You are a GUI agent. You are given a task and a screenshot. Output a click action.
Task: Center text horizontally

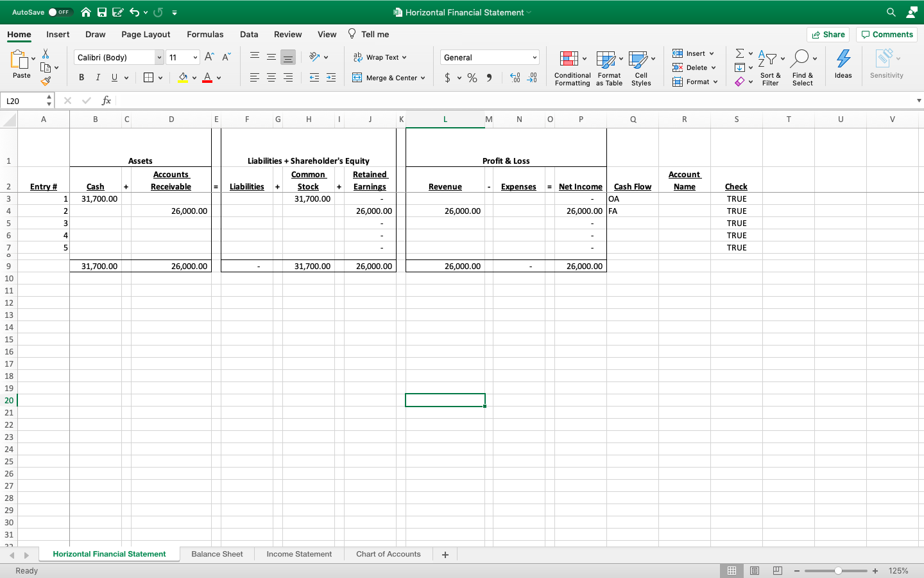tap(271, 78)
